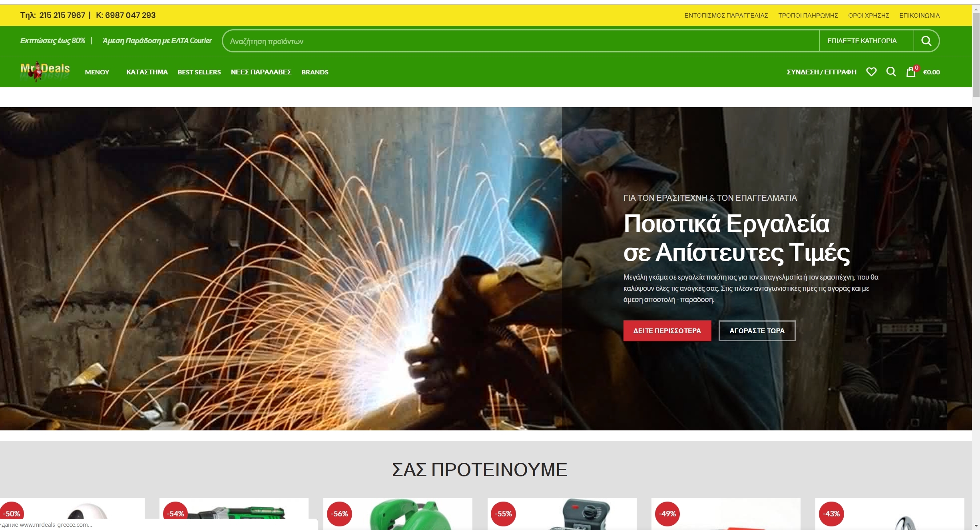Open search via header magnifier icon

click(891, 72)
